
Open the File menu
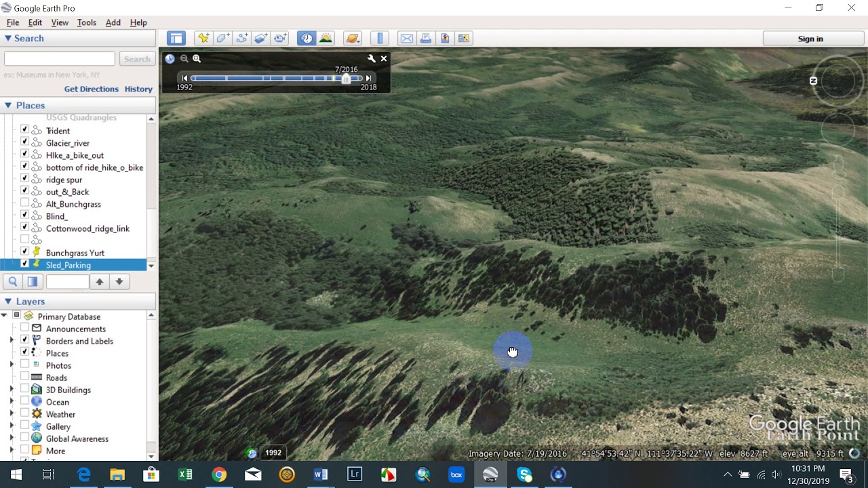[13, 22]
